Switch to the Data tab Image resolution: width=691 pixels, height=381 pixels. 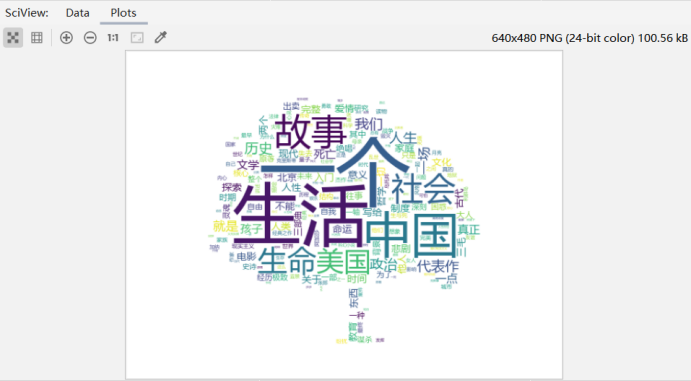[x=78, y=13]
